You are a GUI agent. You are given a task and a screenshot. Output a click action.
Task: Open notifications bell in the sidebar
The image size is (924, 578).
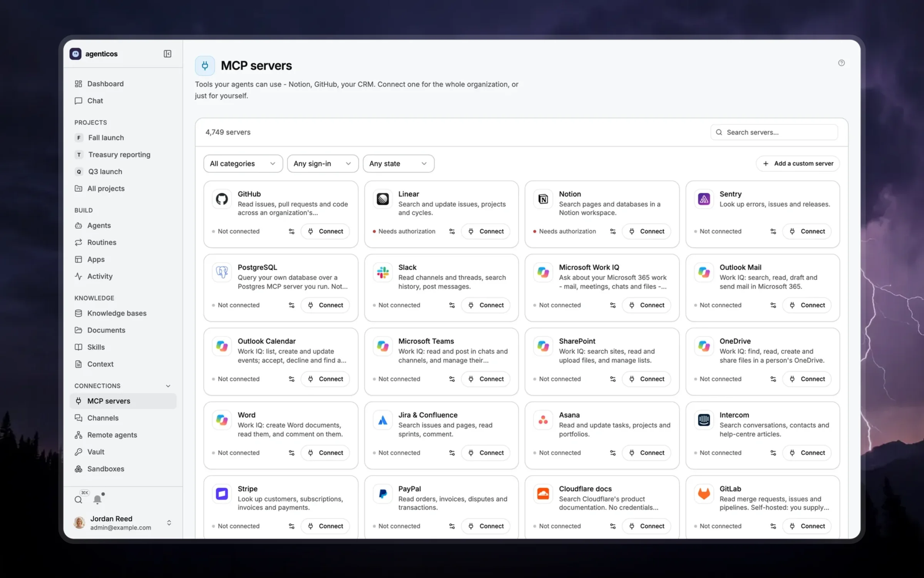pyautogui.click(x=98, y=499)
